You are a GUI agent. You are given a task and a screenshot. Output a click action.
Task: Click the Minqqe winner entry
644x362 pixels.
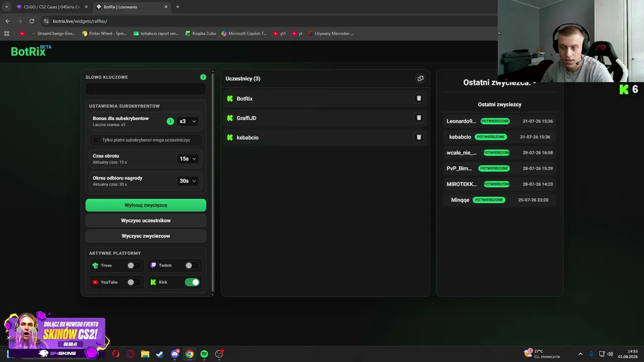click(x=500, y=200)
